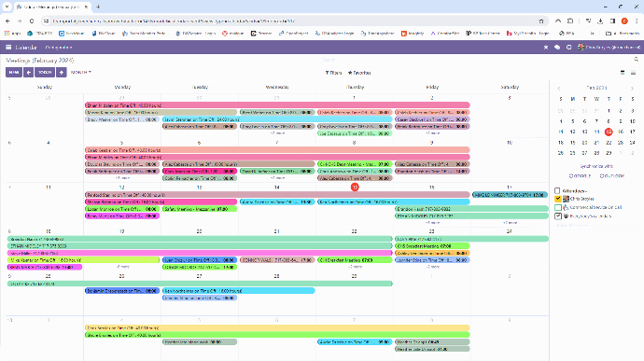Image resolution: width=644 pixels, height=361 pixels.
Task: Expand '+more' events on Friday Feb 16
Action: point(432,223)
